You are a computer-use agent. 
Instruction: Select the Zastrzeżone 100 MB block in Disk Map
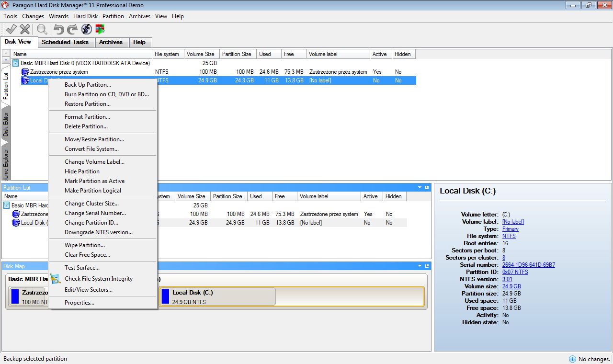click(x=29, y=296)
